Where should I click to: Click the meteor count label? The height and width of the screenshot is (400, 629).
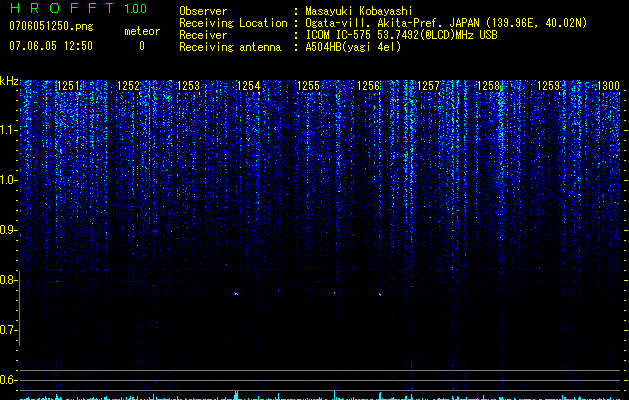point(142,31)
